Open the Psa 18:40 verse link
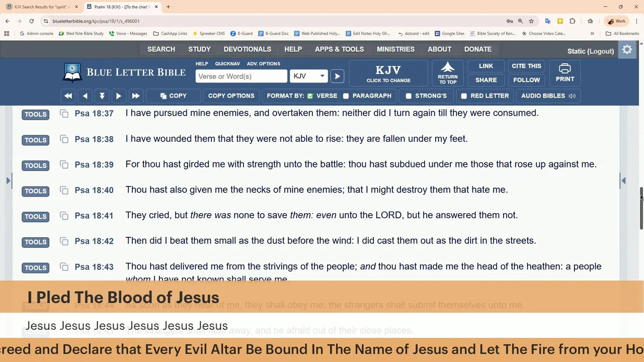644x362 pixels. click(94, 190)
